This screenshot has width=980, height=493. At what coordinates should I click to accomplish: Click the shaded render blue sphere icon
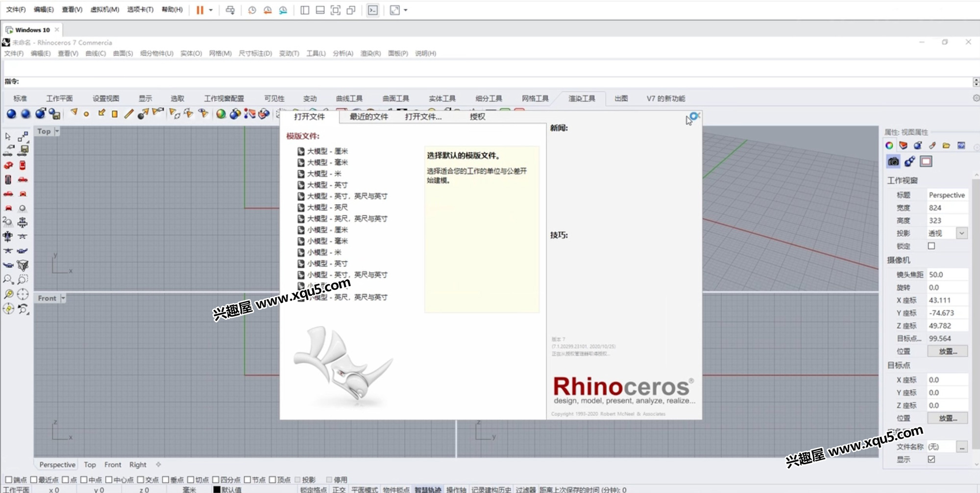coord(11,114)
